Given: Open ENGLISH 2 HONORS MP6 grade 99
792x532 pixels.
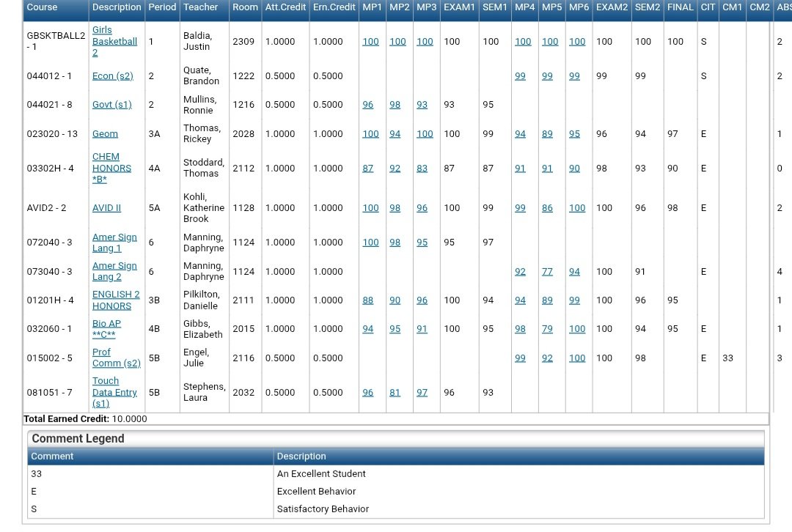Looking at the screenshot, I should click(574, 300).
